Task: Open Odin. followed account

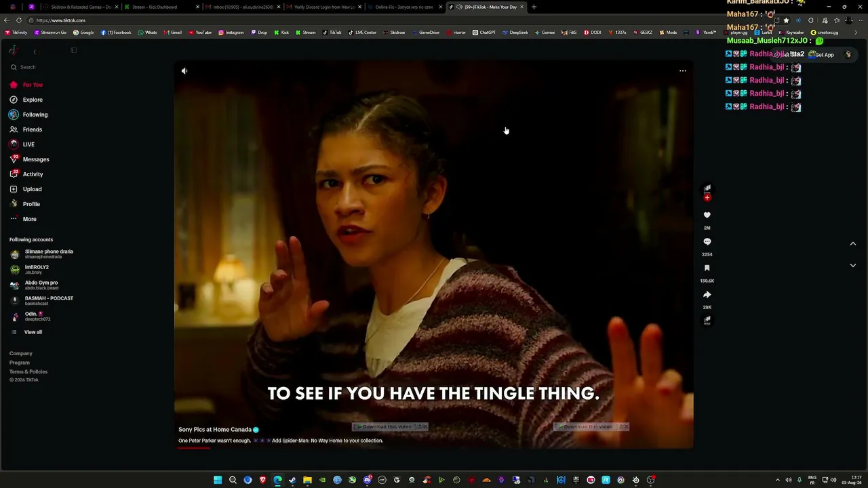Action: click(x=31, y=316)
